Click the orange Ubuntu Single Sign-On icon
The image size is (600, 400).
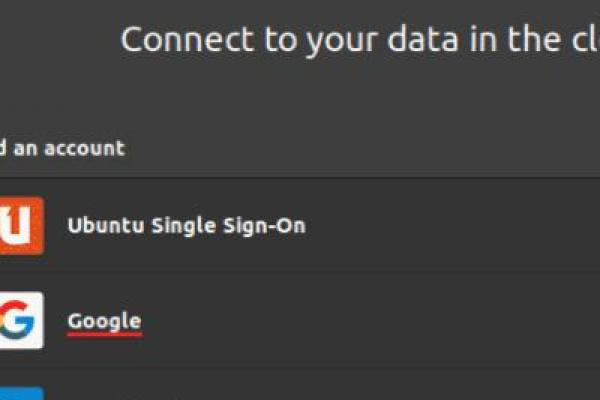click(x=20, y=225)
